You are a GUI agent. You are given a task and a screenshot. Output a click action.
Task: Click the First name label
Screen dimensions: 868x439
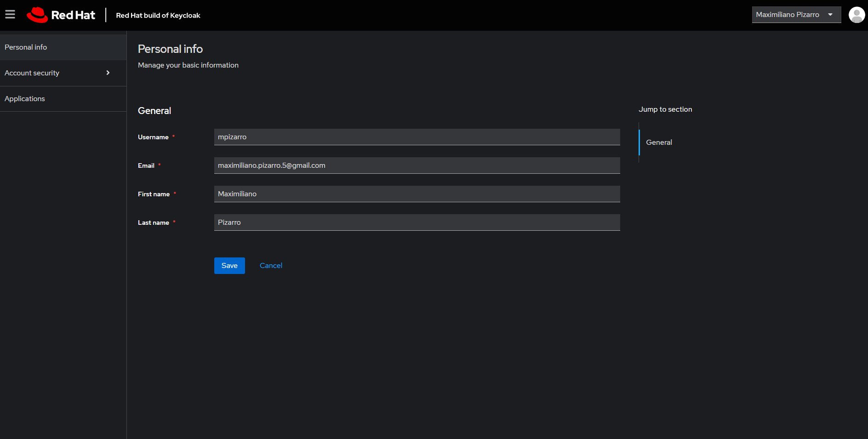[x=154, y=194]
